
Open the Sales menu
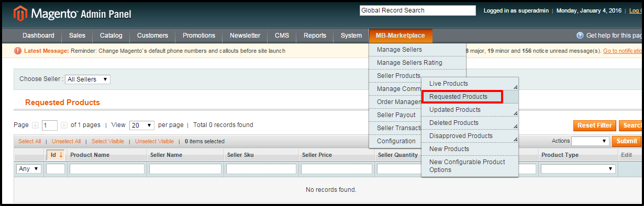pyautogui.click(x=77, y=36)
